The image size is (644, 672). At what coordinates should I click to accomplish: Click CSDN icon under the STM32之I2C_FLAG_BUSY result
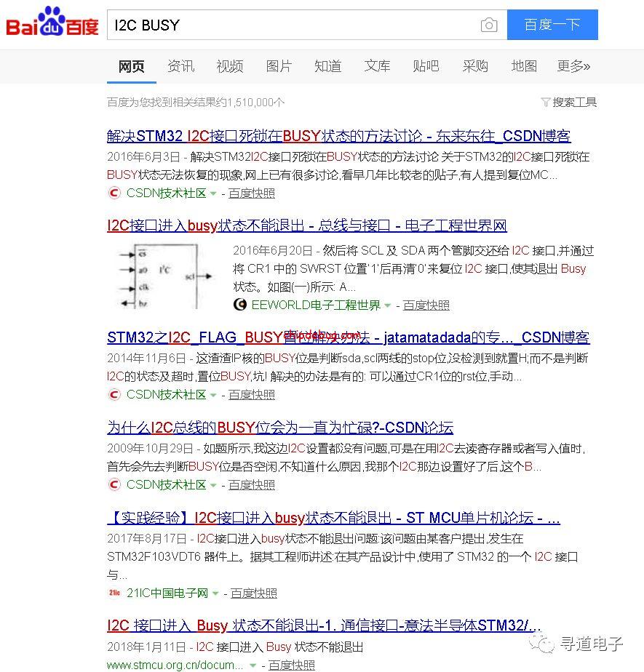coord(114,394)
